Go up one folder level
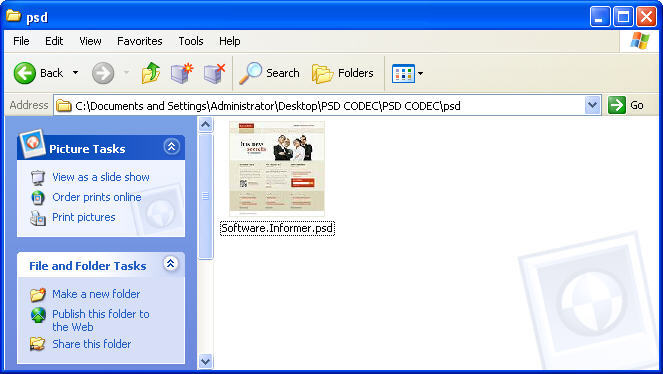 151,73
